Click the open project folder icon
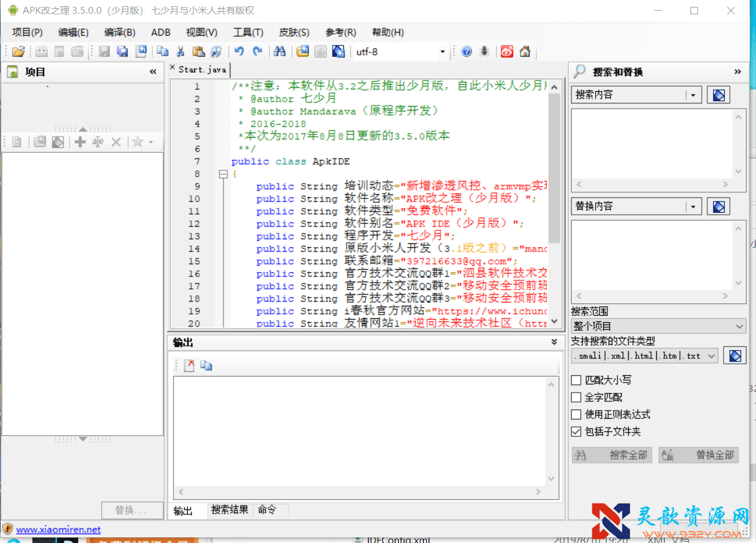 pyautogui.click(x=19, y=52)
